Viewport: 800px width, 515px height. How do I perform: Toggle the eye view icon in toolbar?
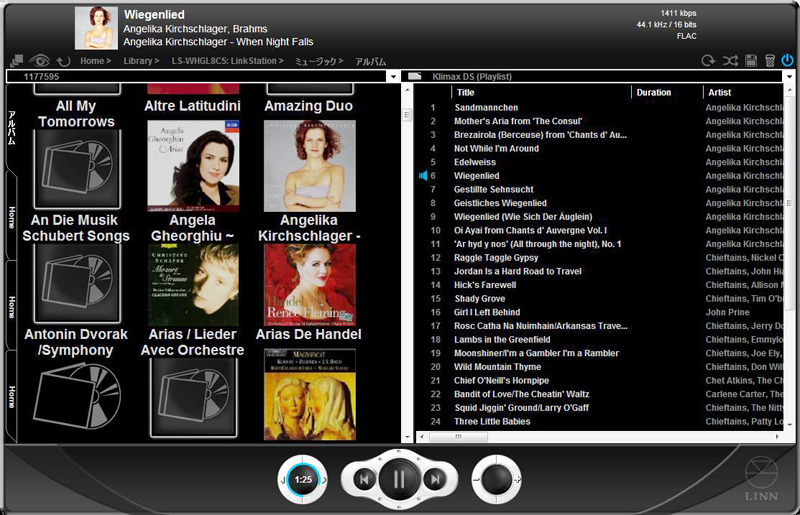[40, 61]
